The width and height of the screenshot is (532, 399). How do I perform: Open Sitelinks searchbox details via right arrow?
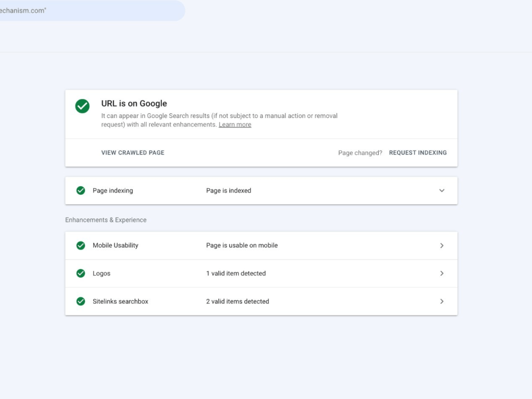pyautogui.click(x=442, y=301)
